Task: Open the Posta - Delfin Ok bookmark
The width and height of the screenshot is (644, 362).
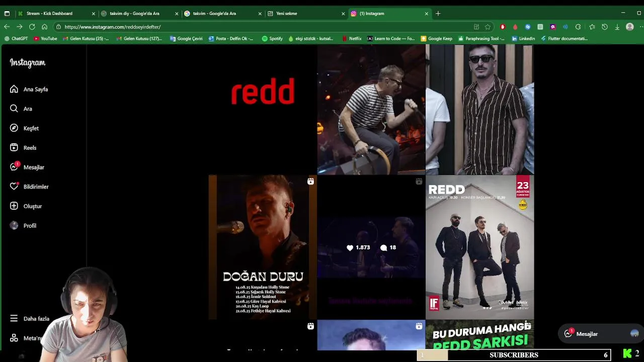Action: (x=231, y=38)
